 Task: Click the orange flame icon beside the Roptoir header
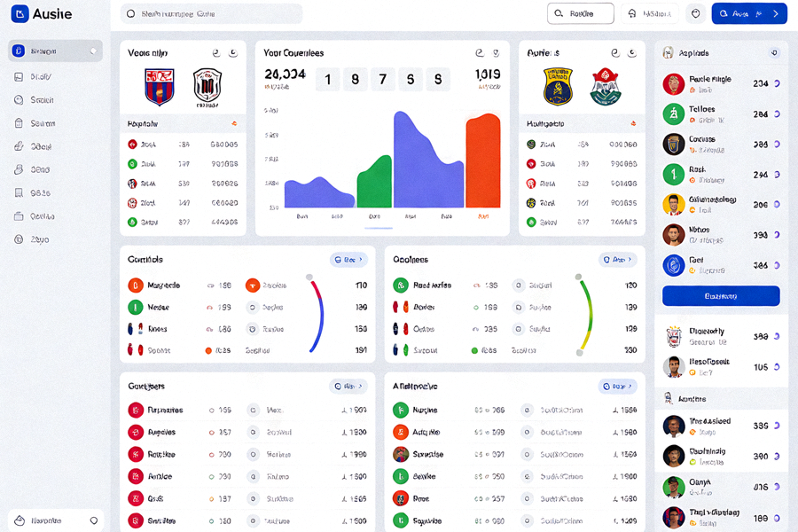(x=234, y=124)
